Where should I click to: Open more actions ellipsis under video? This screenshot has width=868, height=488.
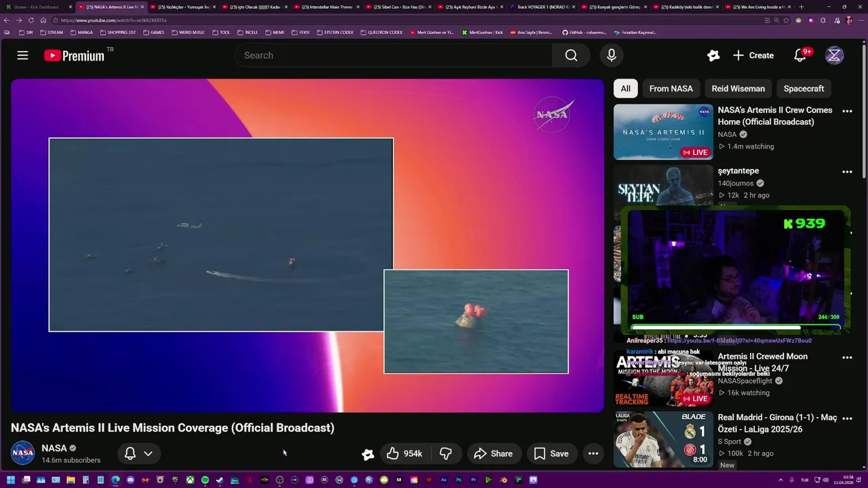pyautogui.click(x=593, y=453)
